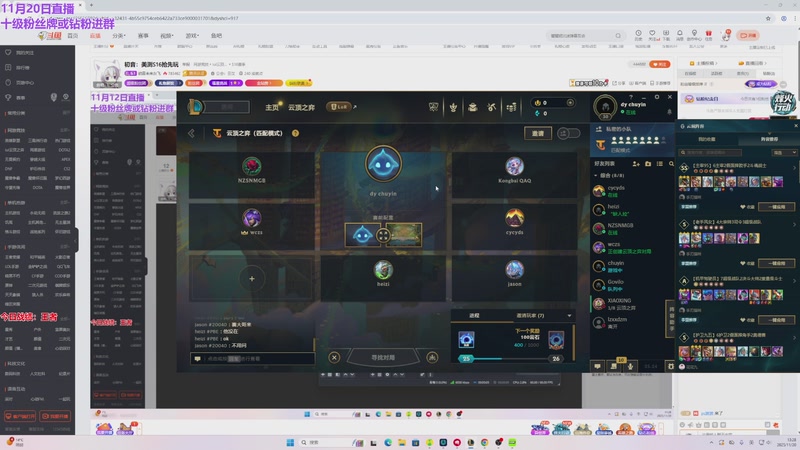Open the 视频 dropdown in site nav
Image resolution: width=800 pixels, height=450 pixels.
[x=167, y=36]
